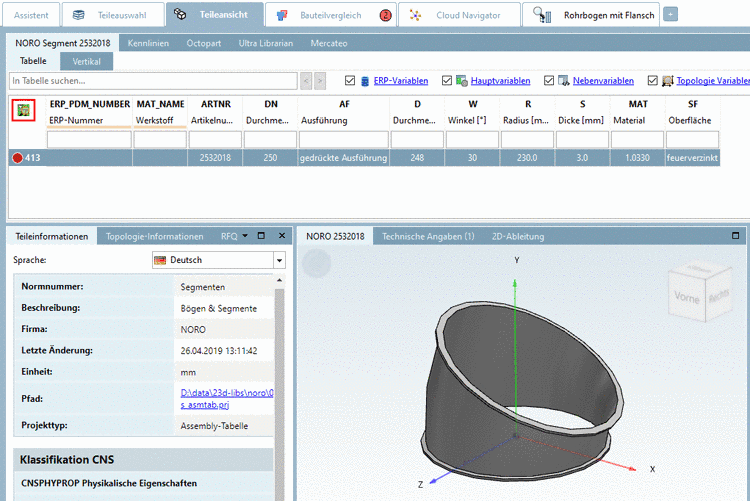Go to next search result arrow

[320, 81]
